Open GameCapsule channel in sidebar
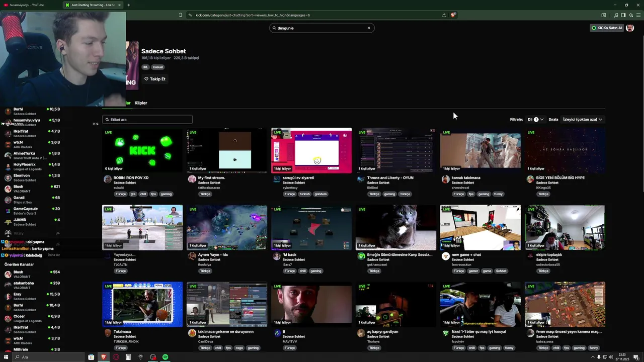 pos(32,211)
